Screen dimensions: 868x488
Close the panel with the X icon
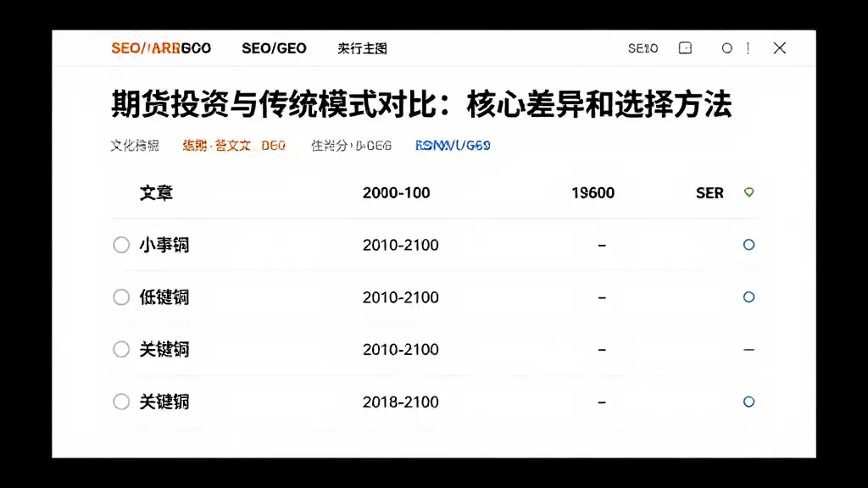780,48
